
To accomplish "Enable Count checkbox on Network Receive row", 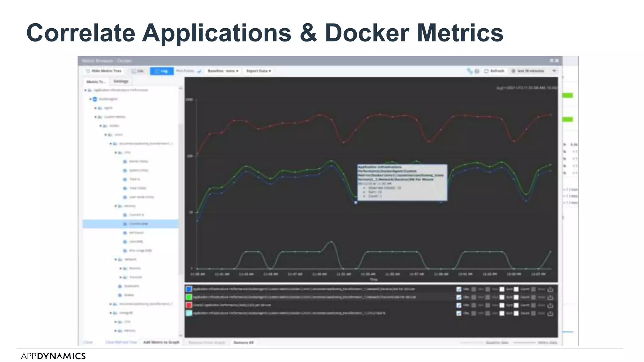I will [x=516, y=289].
